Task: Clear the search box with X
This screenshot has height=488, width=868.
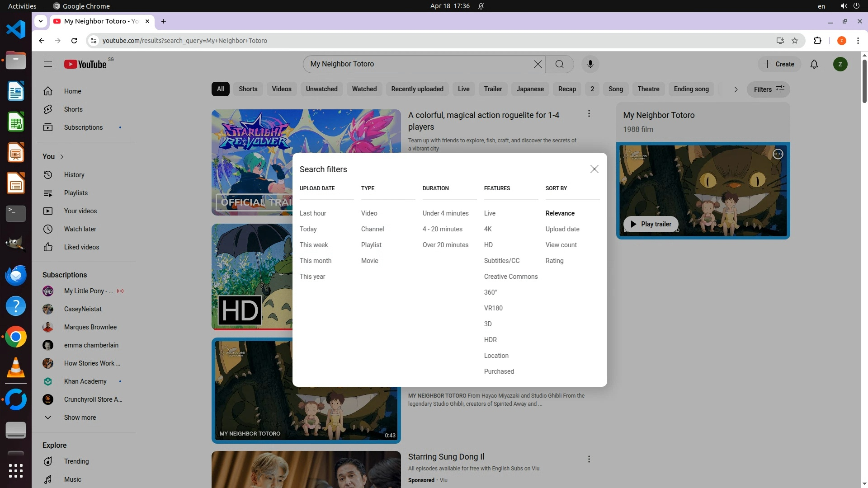Action: coord(538,64)
